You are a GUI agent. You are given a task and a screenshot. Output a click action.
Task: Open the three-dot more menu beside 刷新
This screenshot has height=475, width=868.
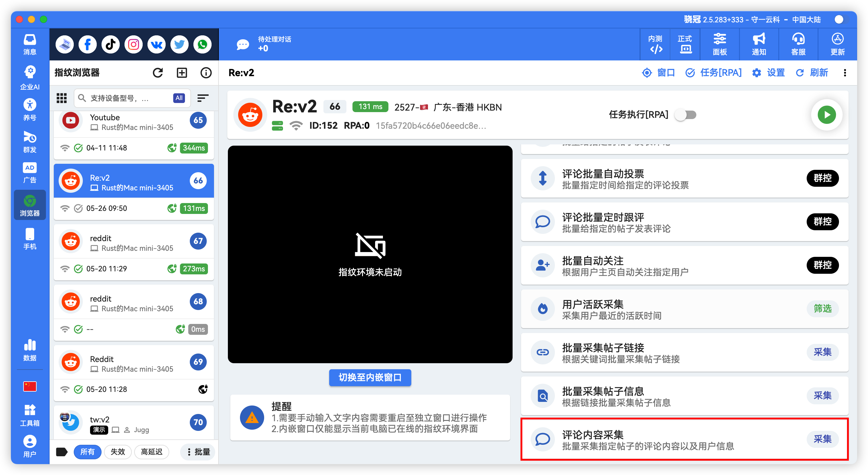[x=845, y=73]
